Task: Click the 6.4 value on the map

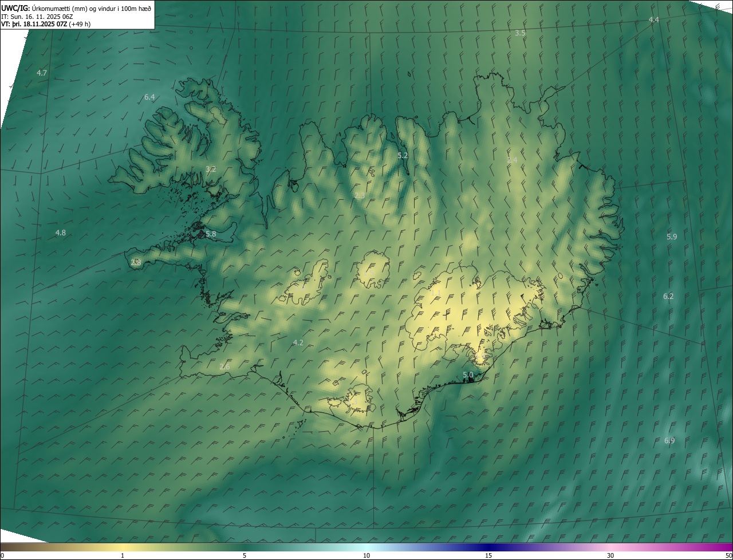Action: point(149,97)
